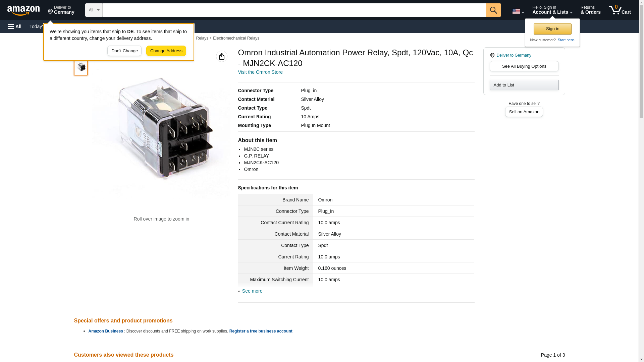This screenshot has height=362, width=644.
Task: Click the share icon on the product image
Action: tap(221, 56)
